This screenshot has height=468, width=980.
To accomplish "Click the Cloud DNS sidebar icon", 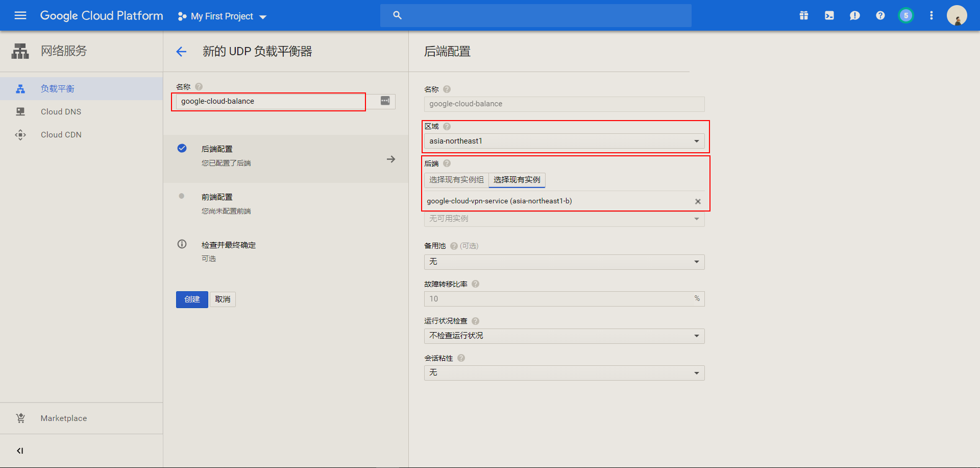I will [20, 112].
